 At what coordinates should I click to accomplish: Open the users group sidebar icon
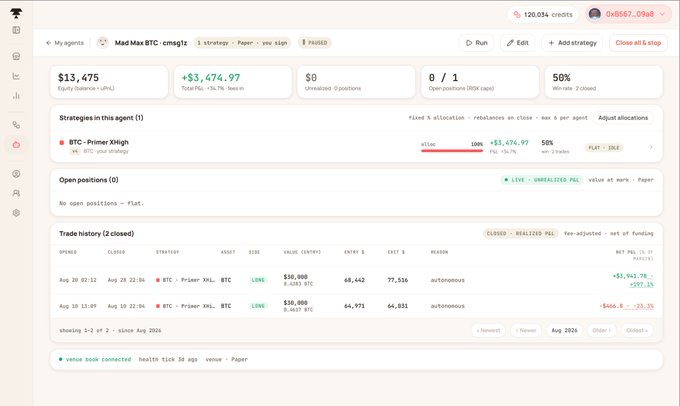[x=16, y=193]
